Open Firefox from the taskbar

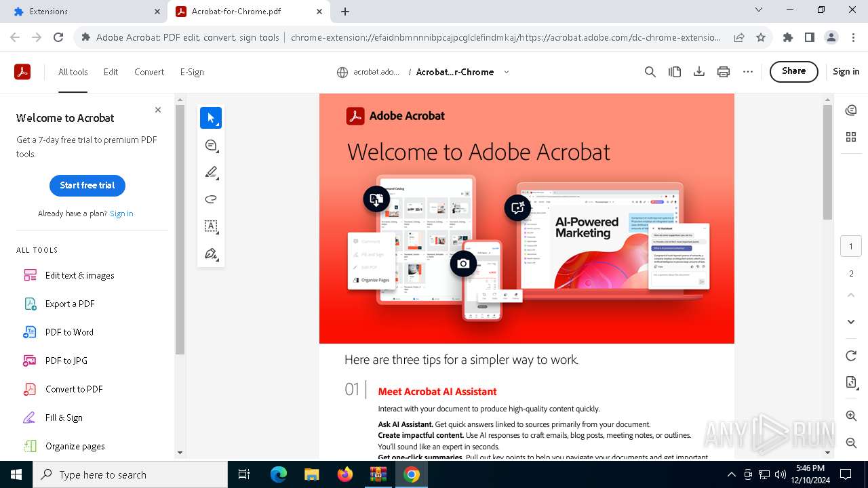coord(345,474)
